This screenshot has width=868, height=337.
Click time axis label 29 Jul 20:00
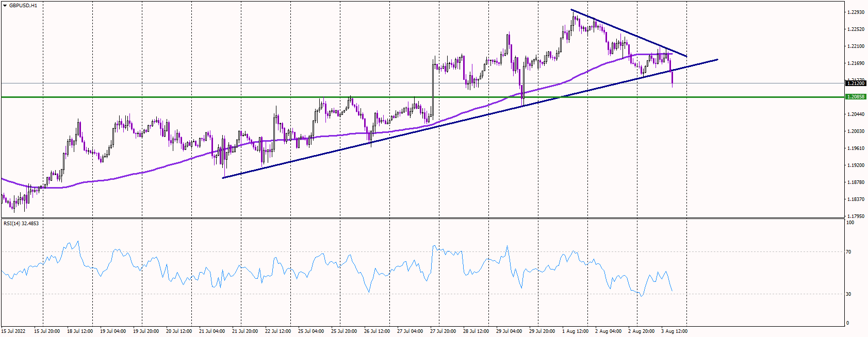542,331
